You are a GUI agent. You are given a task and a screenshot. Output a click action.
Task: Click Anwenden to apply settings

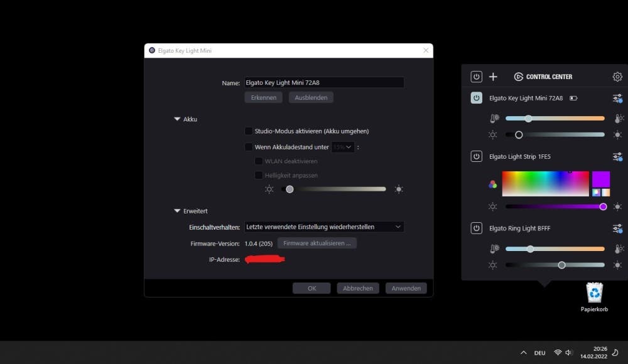coord(406,288)
